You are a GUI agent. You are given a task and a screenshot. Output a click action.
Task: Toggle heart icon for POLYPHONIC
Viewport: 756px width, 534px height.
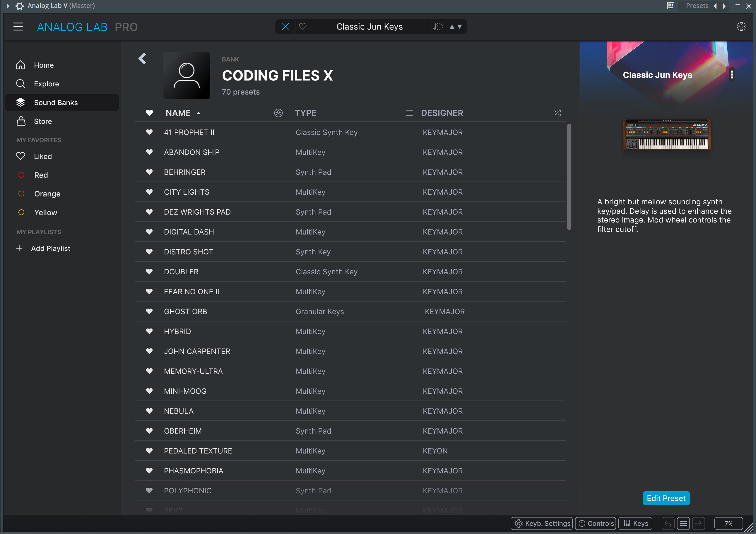point(149,491)
